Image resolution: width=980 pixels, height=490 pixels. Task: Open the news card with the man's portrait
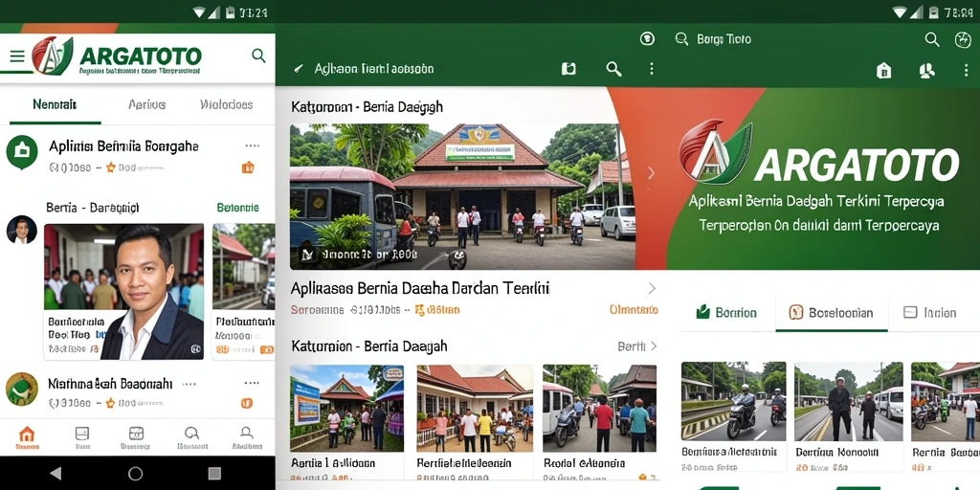[123, 292]
